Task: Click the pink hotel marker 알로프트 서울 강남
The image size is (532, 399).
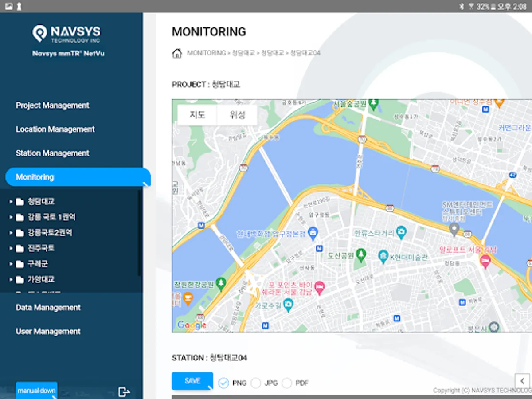Action: click(x=485, y=262)
